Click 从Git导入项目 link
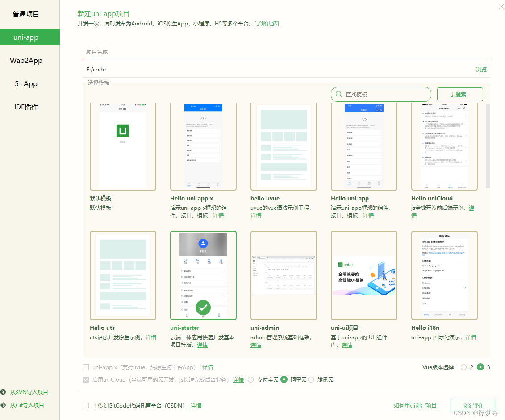Viewport: 505px width, 420px height. point(27,405)
